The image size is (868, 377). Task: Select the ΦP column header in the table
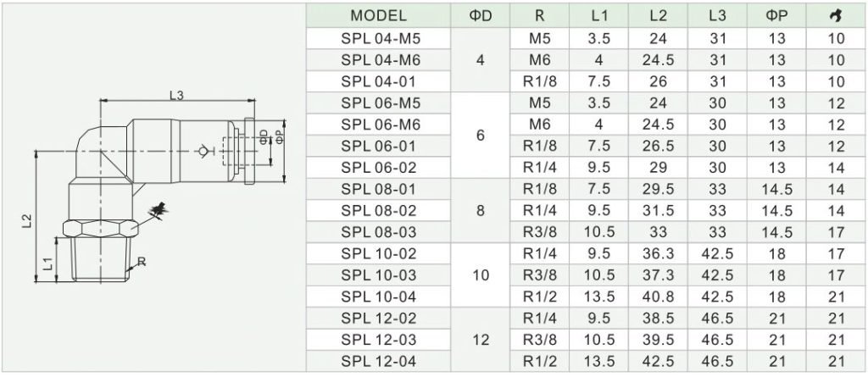[776, 16]
